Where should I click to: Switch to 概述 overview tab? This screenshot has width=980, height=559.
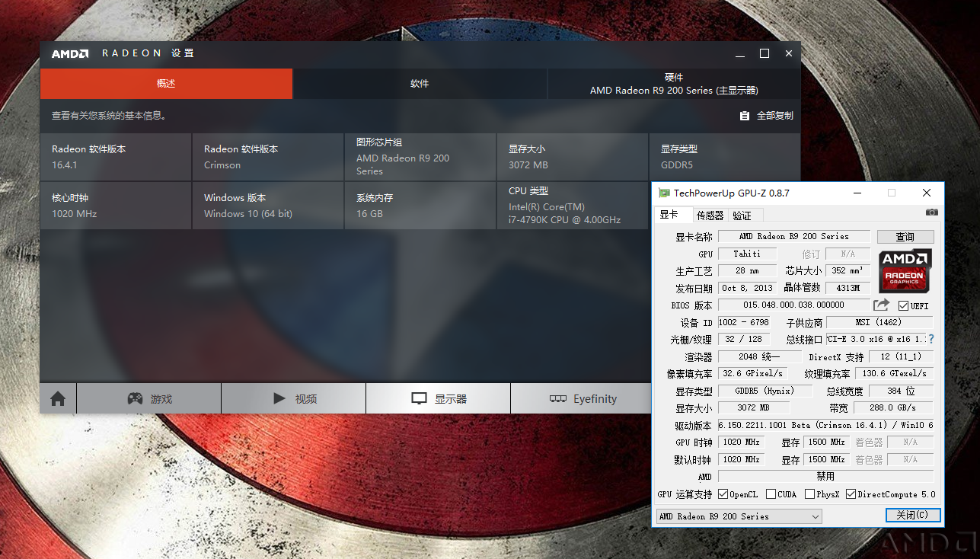pyautogui.click(x=166, y=84)
